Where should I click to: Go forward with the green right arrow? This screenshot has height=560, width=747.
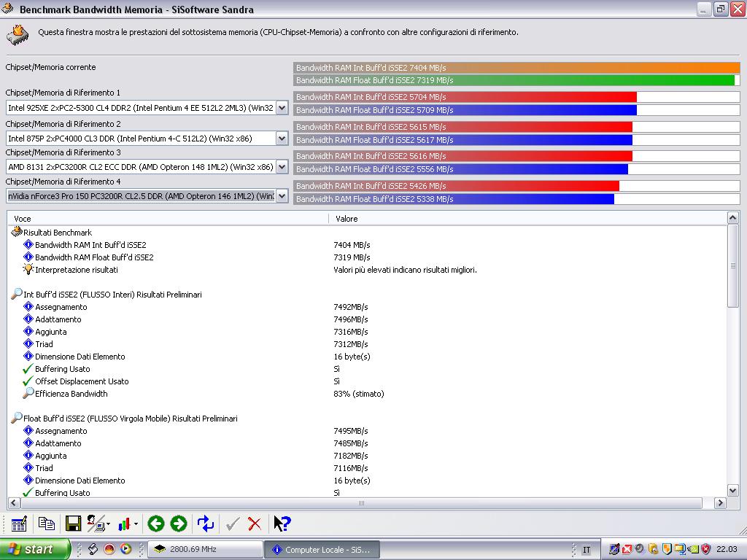click(x=179, y=524)
